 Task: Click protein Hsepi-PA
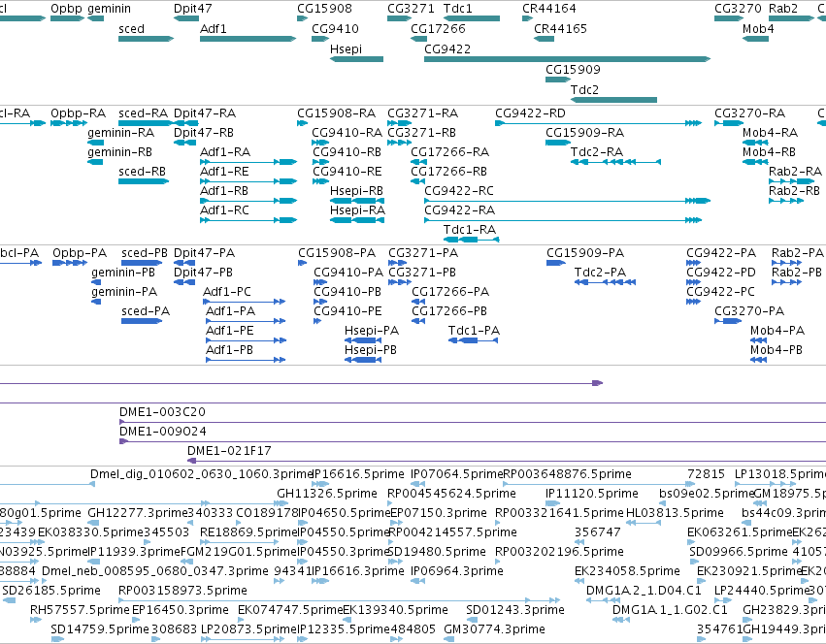363,340
